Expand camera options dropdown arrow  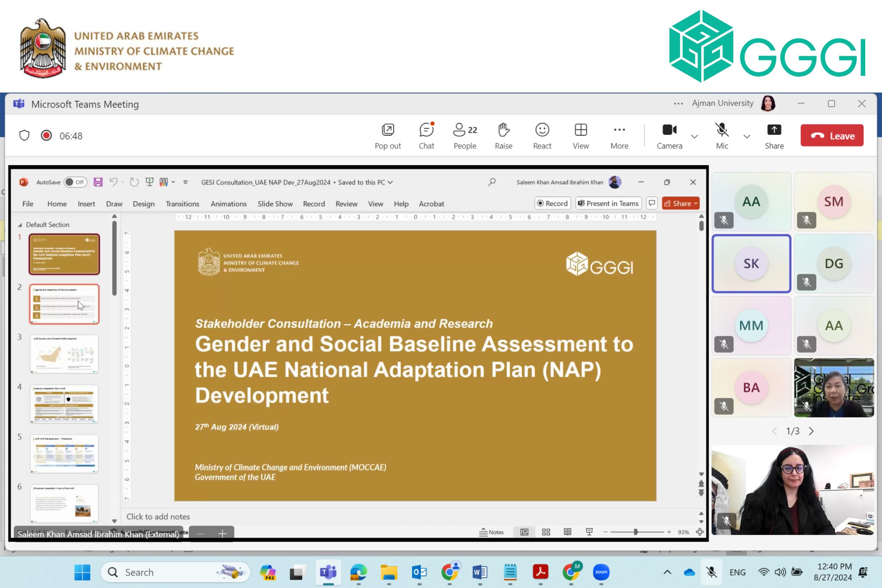[x=694, y=137]
